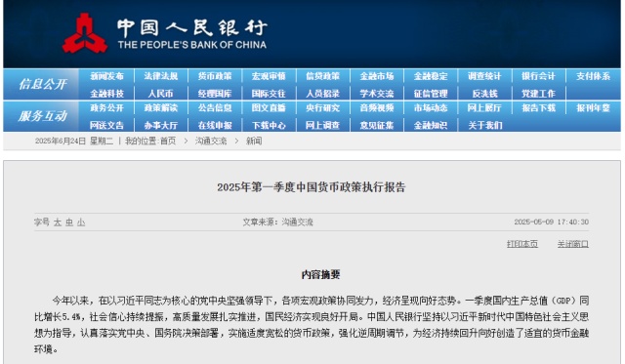Screen dimensions: 625x364
Task: Go to 经理国库 page
Action: (215, 94)
